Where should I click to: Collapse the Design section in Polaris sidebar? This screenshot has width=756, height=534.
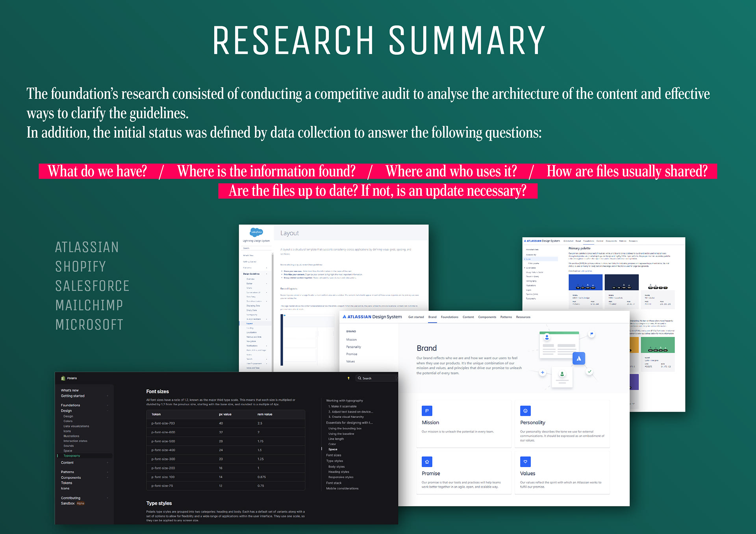(107, 411)
